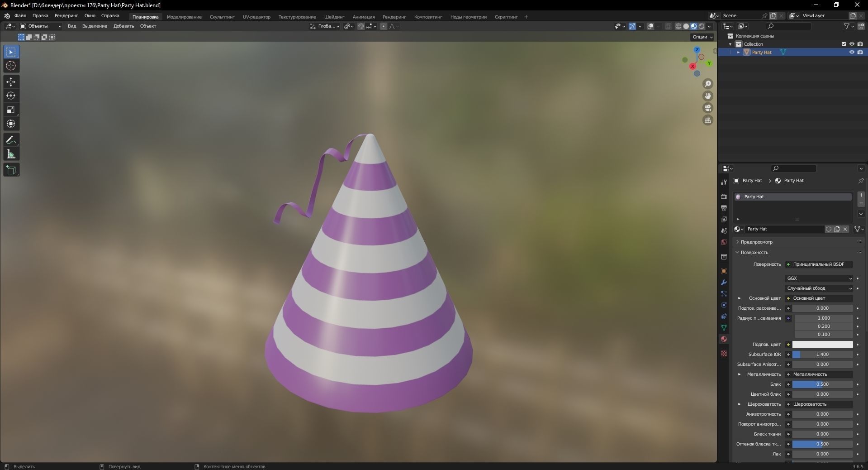Toggle viewport gizmos display
Viewport: 868px width, 470px height.
pyautogui.click(x=632, y=26)
